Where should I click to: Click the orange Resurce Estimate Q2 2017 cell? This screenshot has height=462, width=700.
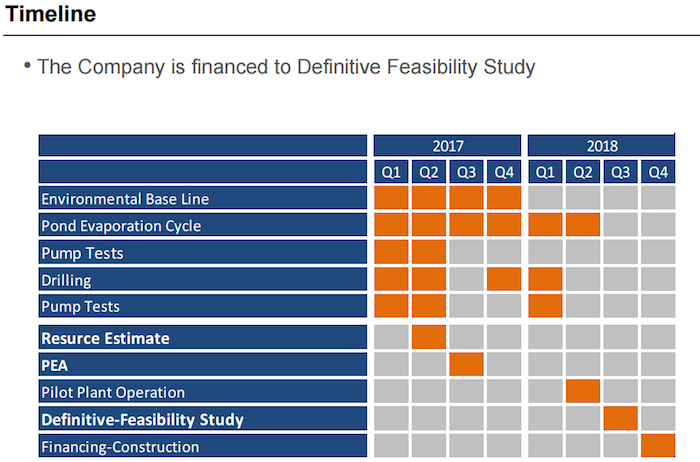[x=429, y=338]
